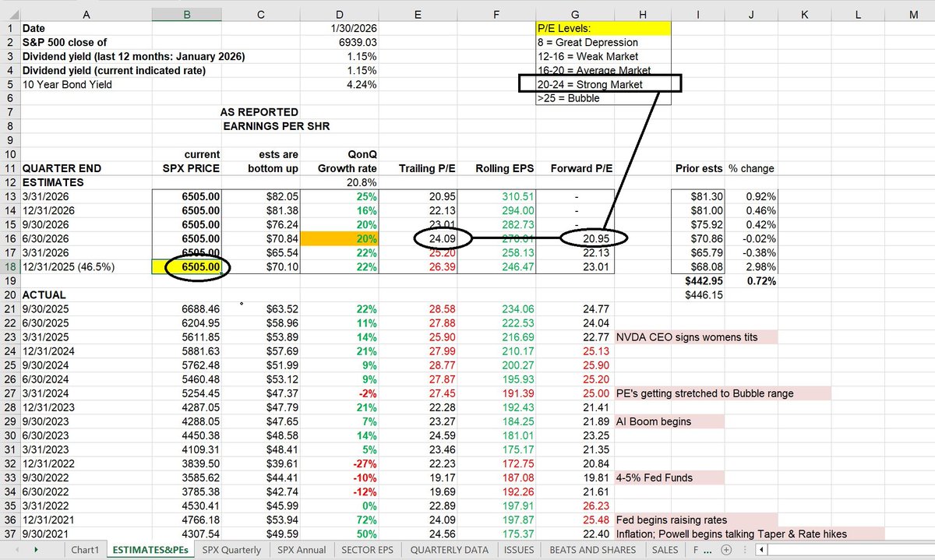Select the '12/31/2025 (46.5%)' cell
This screenshot has height=560, width=935.
tap(86, 267)
